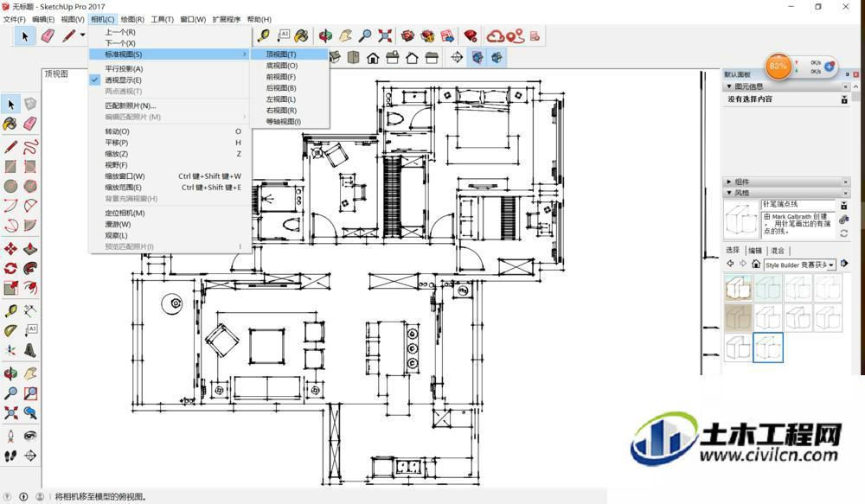The width and height of the screenshot is (865, 504).
Task: Click the 83% orange floating ball
Action: click(778, 67)
